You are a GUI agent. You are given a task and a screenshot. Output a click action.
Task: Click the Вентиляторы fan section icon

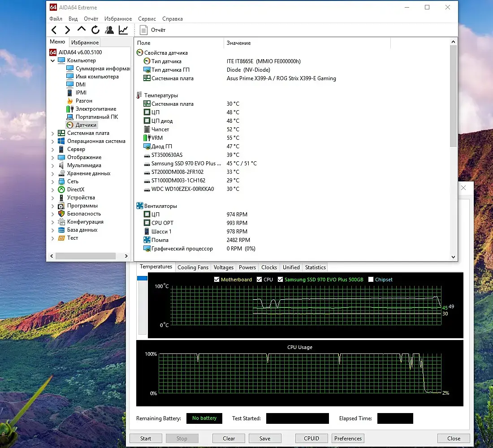point(139,206)
